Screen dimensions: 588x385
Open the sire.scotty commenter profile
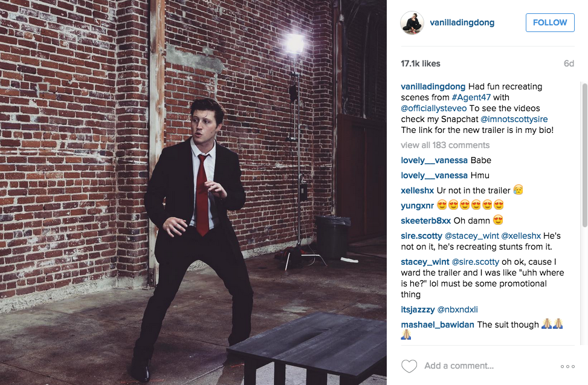421,236
